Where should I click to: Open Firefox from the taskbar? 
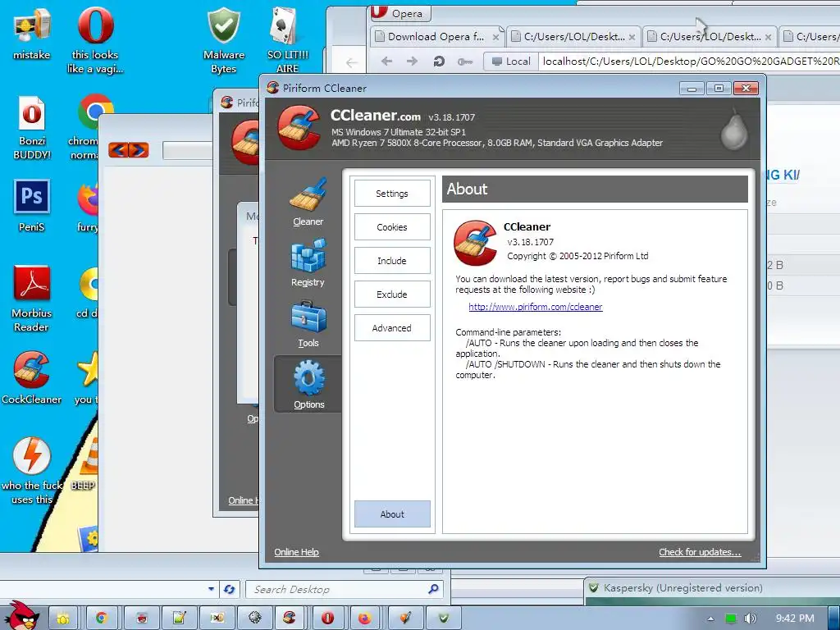365,618
